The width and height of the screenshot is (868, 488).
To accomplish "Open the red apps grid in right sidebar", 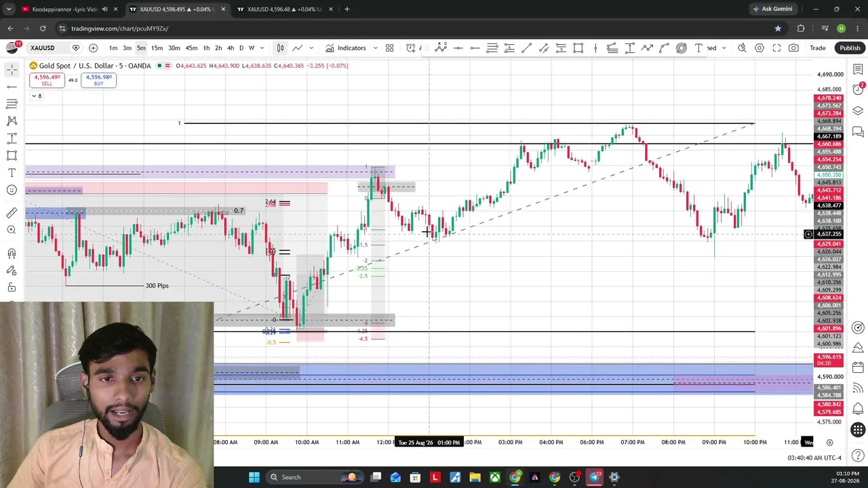I will (x=858, y=430).
